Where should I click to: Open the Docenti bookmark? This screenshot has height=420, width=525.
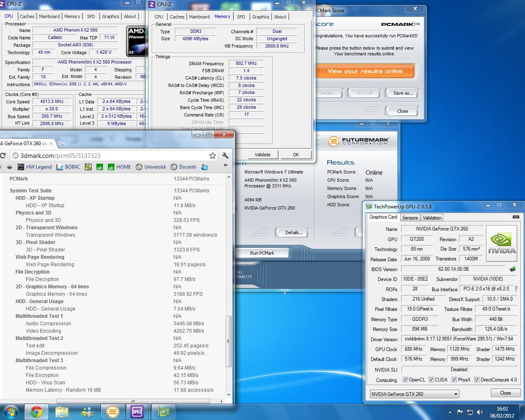pos(183,167)
